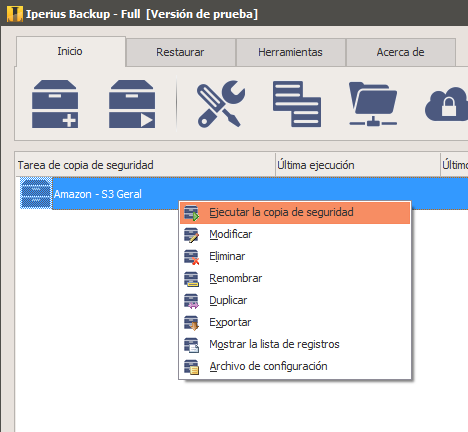The height and width of the screenshot is (432, 468).
Task: Choose Eliminar from the context menu
Action: click(x=295, y=256)
